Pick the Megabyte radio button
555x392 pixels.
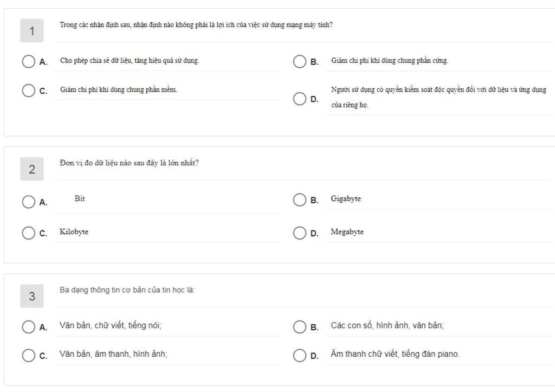click(x=300, y=233)
